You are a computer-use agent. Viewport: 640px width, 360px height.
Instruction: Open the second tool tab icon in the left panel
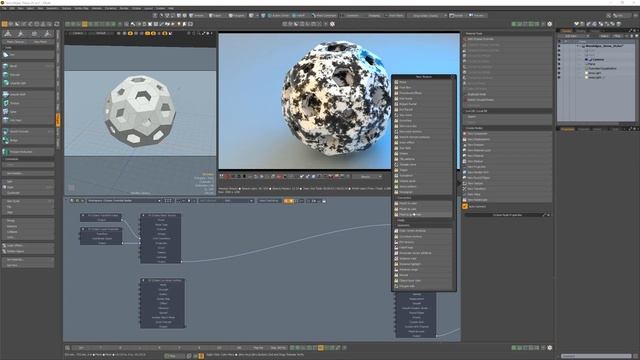(21, 34)
